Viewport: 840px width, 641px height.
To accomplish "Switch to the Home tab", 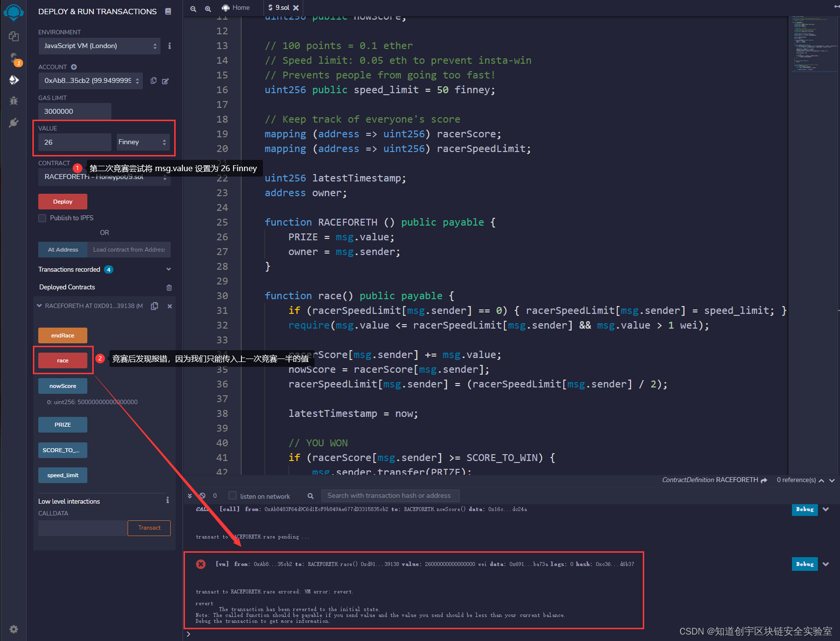I will (x=236, y=8).
